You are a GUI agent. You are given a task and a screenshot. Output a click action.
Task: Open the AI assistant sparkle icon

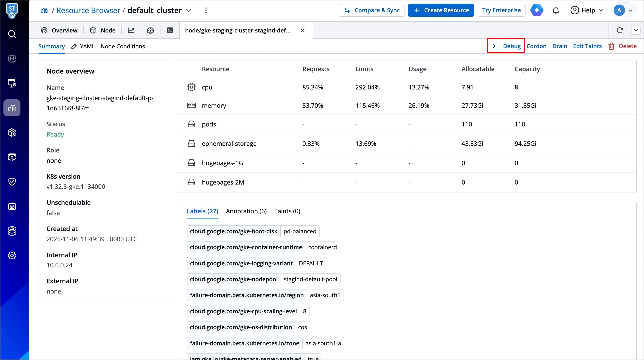coord(537,11)
